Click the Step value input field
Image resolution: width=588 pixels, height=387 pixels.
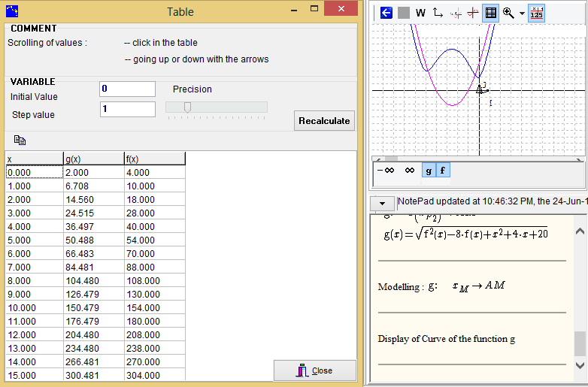click(128, 109)
